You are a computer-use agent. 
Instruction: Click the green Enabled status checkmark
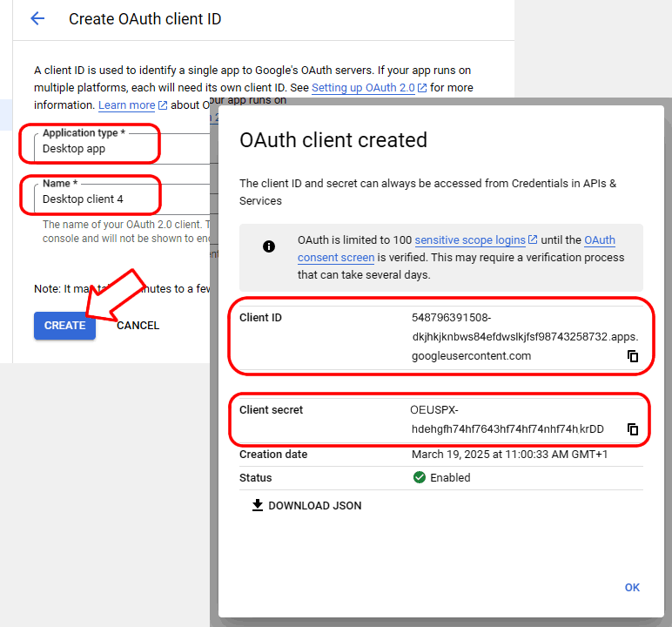[420, 477]
